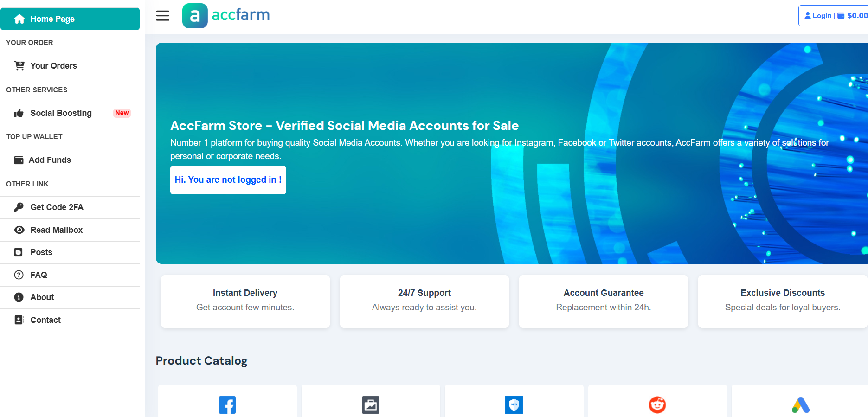This screenshot has height=417, width=868.
Task: Click the 'You are not logged in' button
Action: pos(228,180)
